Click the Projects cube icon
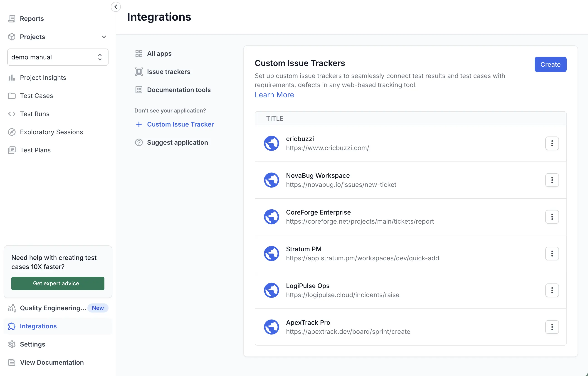 [x=12, y=37]
